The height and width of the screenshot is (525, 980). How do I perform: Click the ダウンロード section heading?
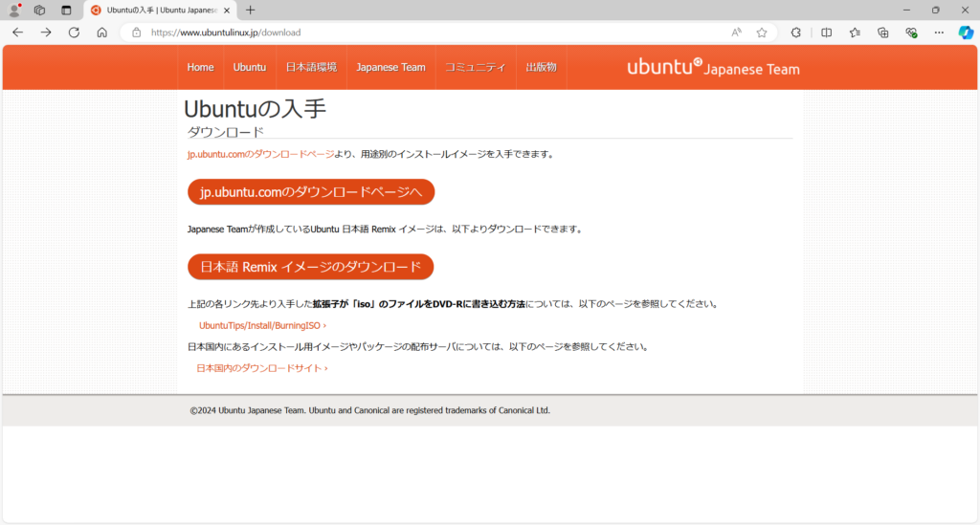(226, 132)
